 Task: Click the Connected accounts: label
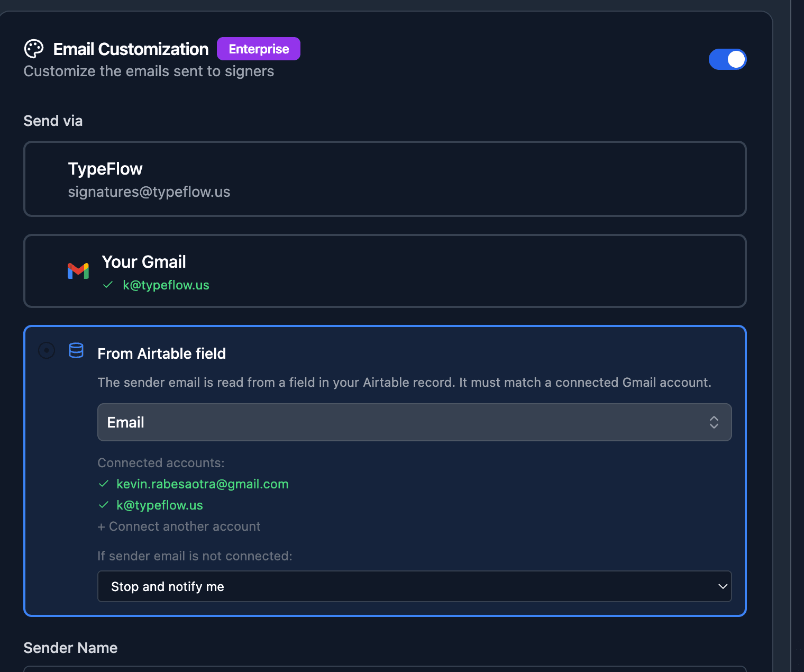(x=161, y=463)
